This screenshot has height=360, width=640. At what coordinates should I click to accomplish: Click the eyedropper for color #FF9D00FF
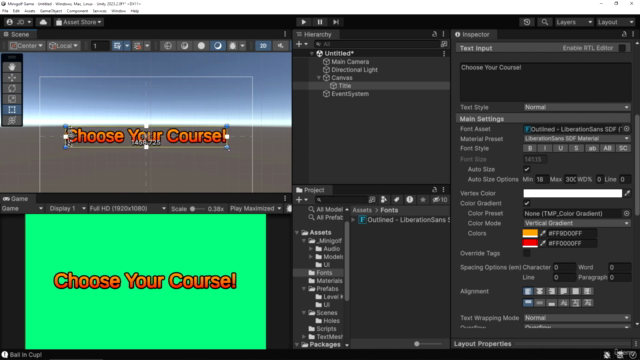pyautogui.click(x=543, y=233)
